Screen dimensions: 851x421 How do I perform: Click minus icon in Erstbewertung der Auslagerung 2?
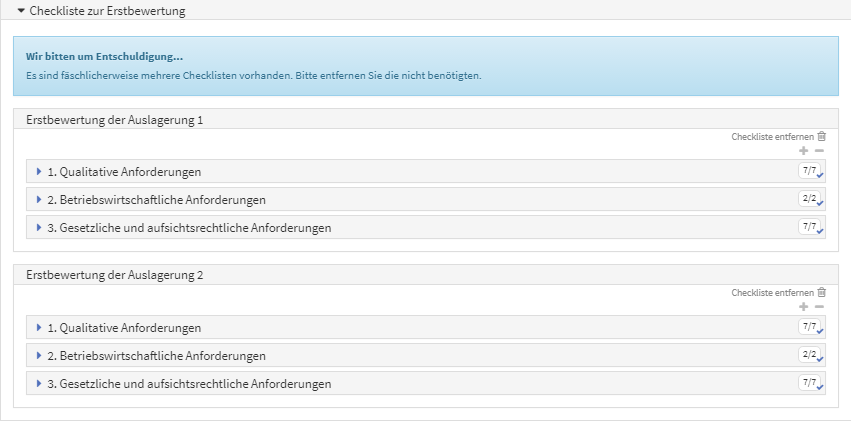[819, 307]
